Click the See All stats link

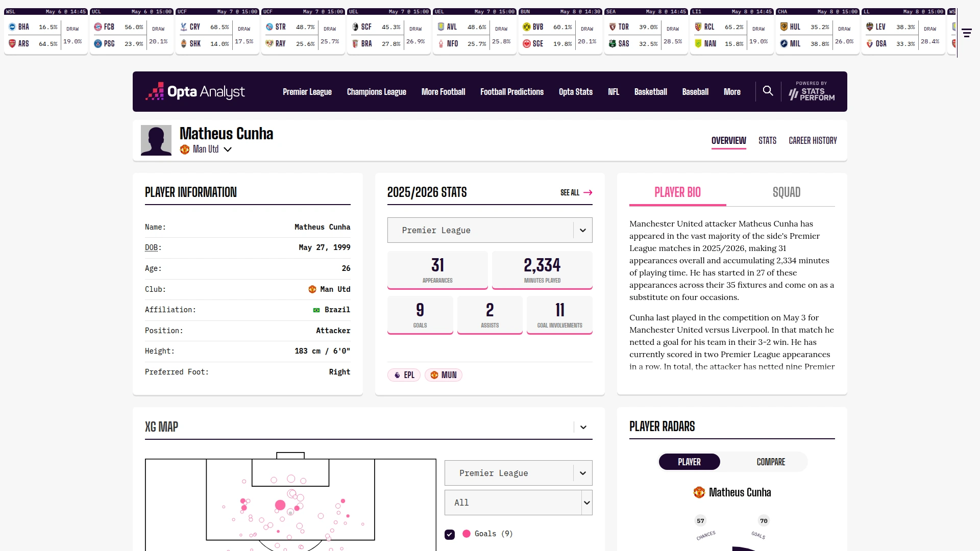tap(576, 192)
